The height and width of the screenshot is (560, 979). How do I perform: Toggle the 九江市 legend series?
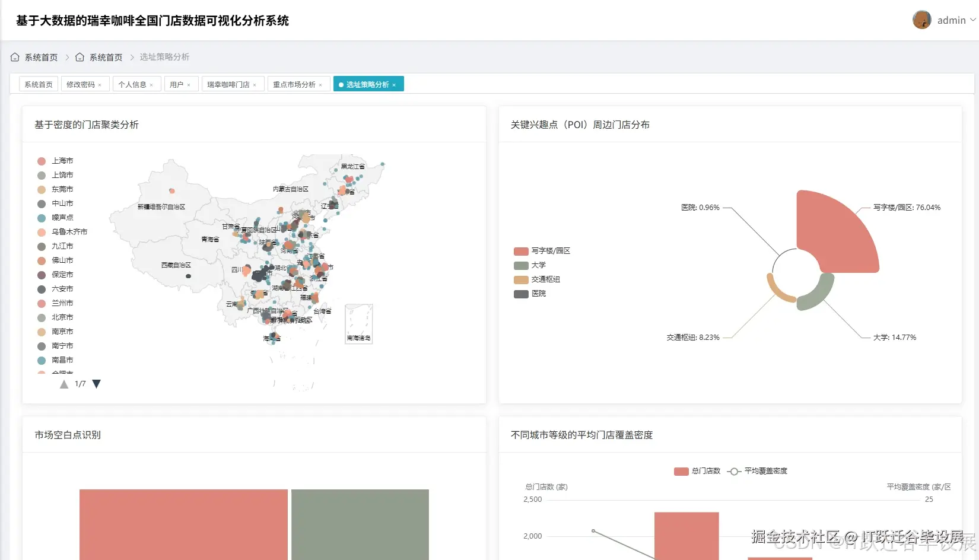click(x=55, y=246)
